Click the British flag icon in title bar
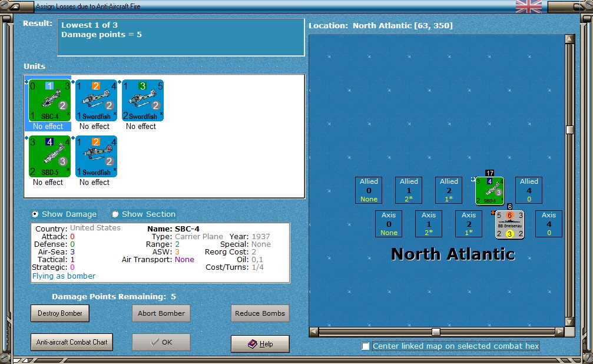The image size is (593, 364). click(529, 6)
